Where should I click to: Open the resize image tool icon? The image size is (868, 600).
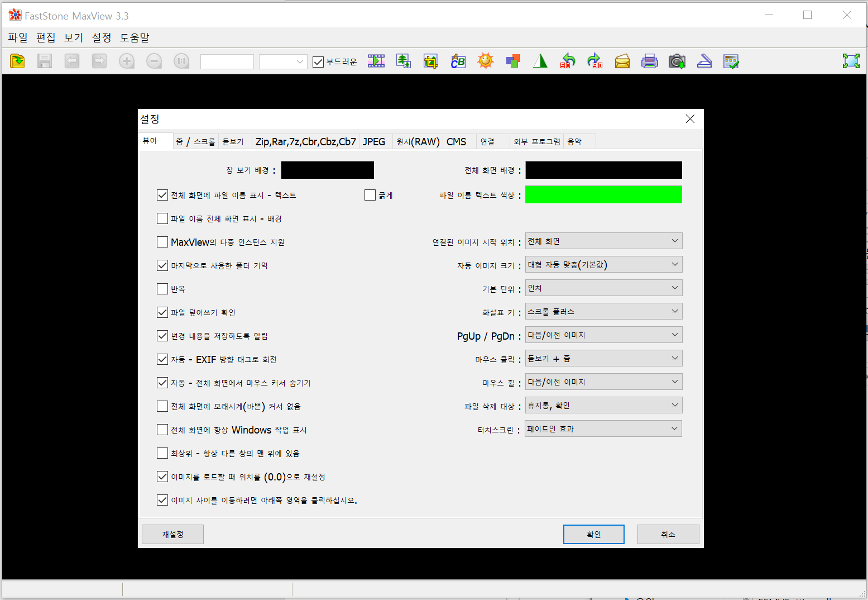click(x=404, y=61)
